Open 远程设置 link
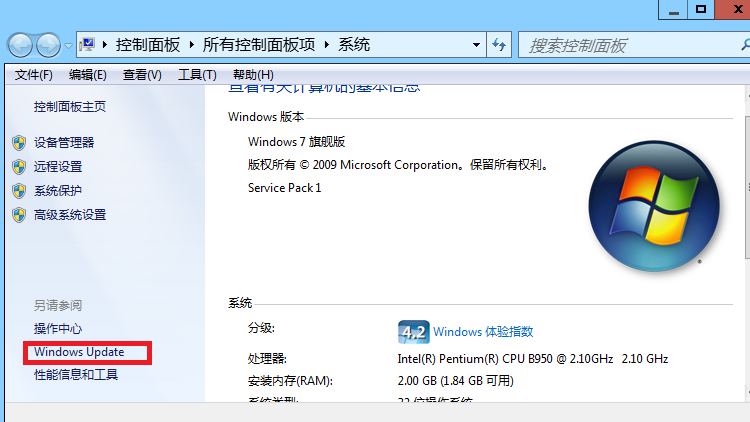Screen dimensions: 750x422 coord(58,167)
